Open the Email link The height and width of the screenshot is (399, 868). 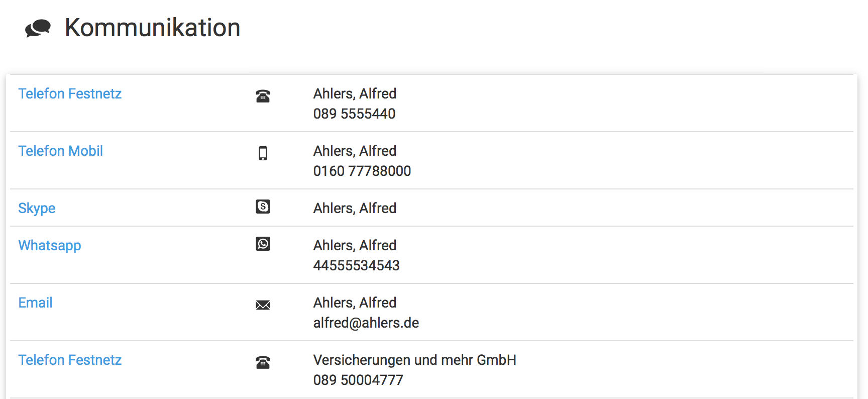[x=35, y=303]
